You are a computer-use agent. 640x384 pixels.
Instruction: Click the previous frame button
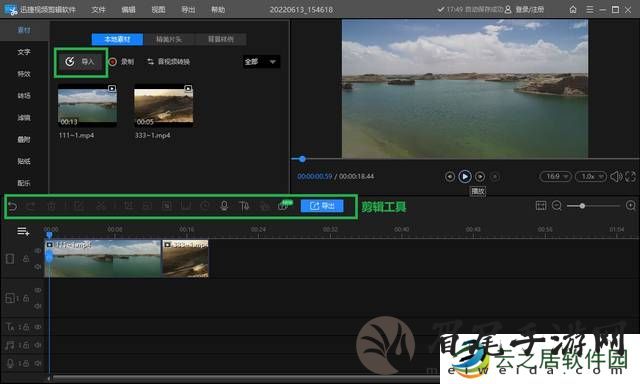(450, 177)
